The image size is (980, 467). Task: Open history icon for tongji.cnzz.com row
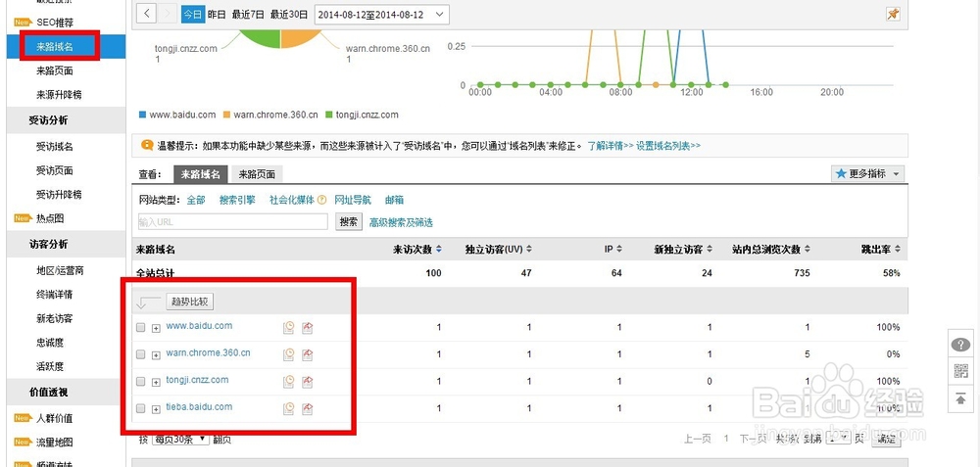tap(289, 381)
